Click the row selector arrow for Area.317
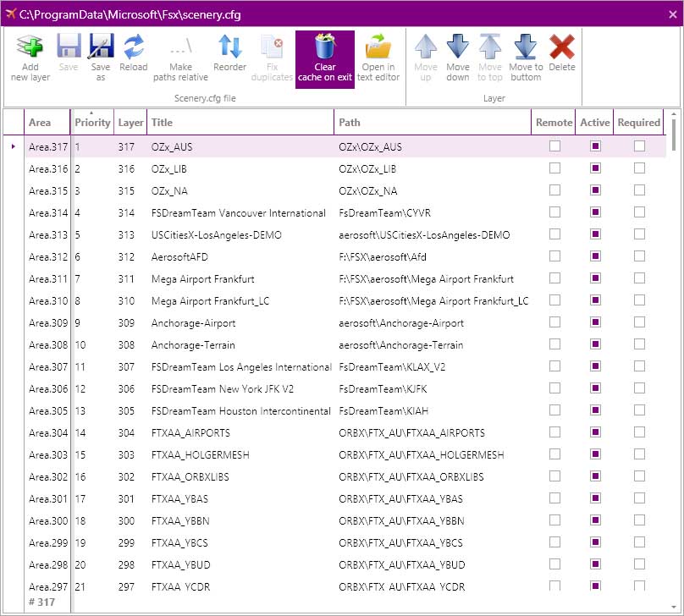 [14, 146]
